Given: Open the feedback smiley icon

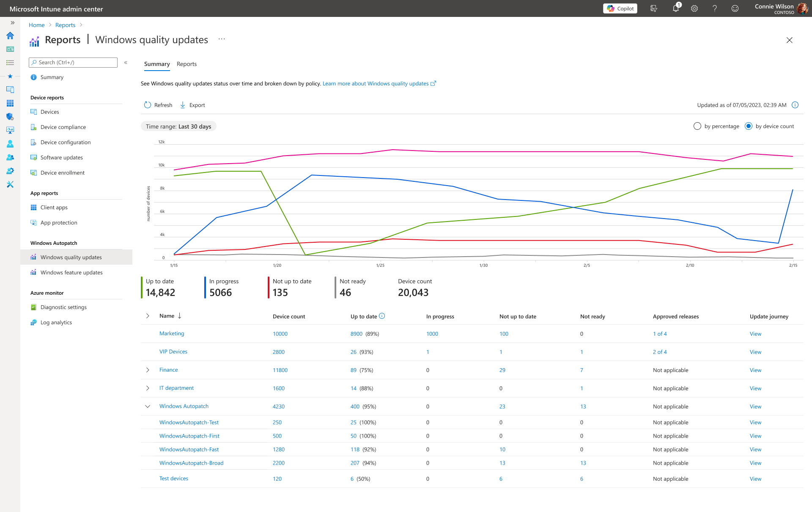Looking at the screenshot, I should [x=735, y=8].
